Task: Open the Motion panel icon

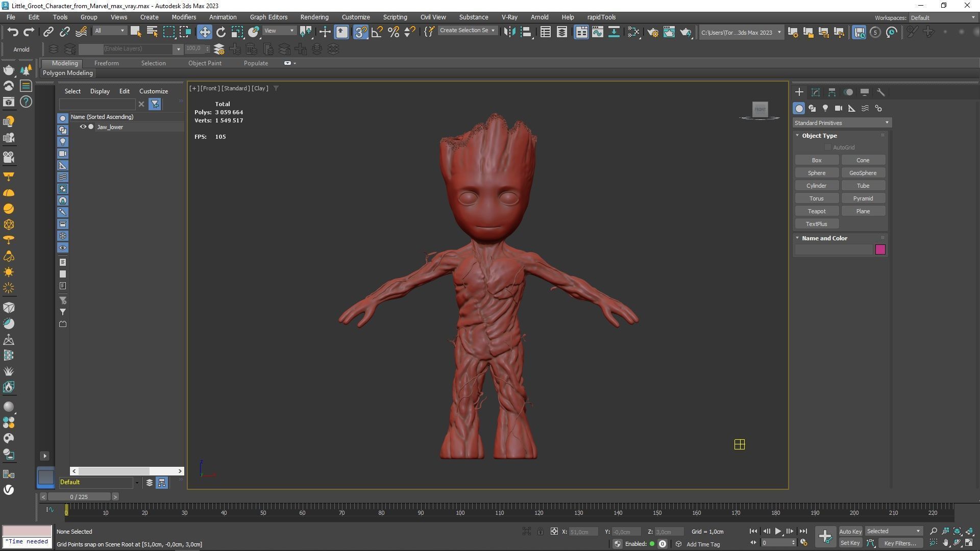Action: click(x=848, y=92)
